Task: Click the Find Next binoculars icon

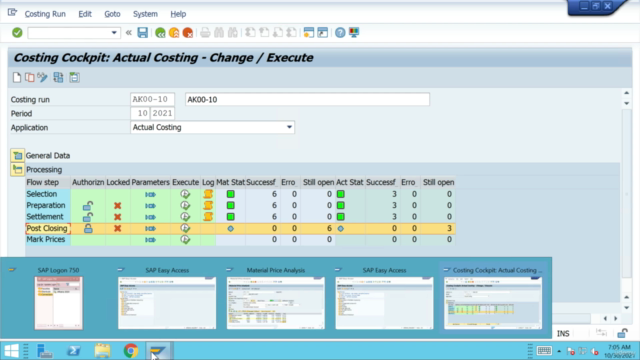Action: click(x=233, y=33)
